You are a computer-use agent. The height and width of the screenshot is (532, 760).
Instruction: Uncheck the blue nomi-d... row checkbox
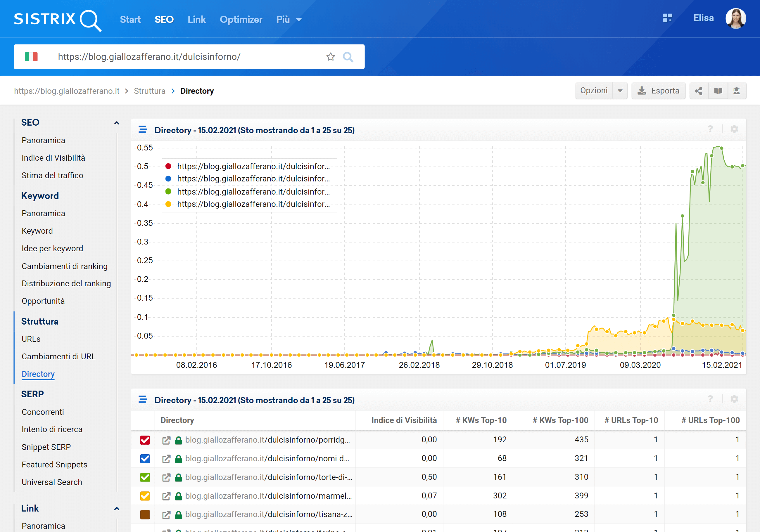coord(145,459)
